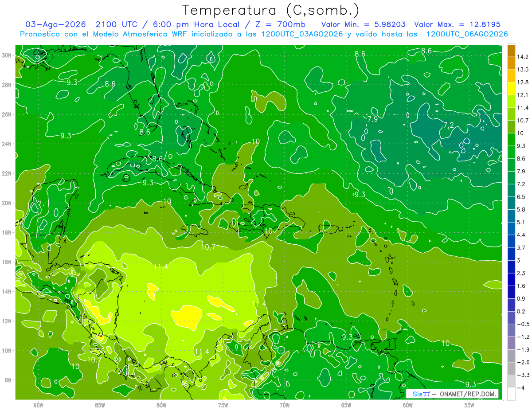The image size is (532, 411).
Task: Click the 6.5 colorbar legend value
Action: [522, 196]
